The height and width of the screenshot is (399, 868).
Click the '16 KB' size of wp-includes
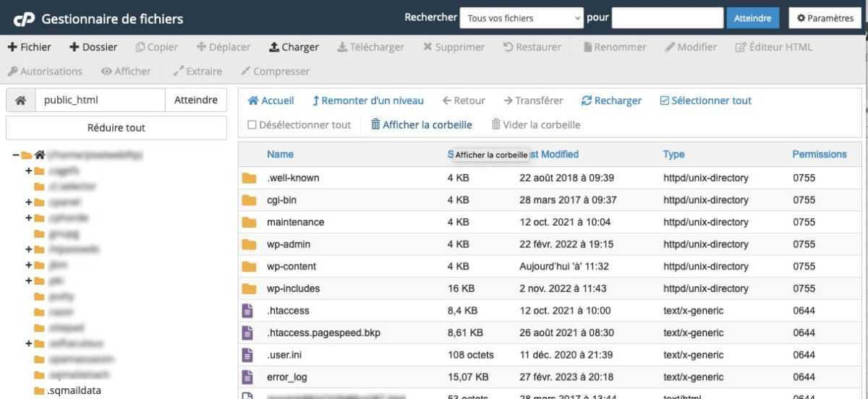461,288
